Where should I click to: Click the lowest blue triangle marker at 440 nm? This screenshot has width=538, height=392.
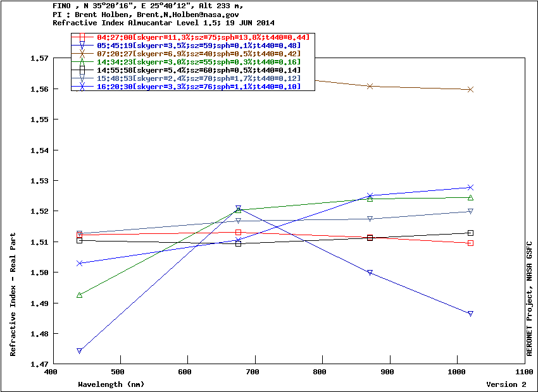coord(80,351)
